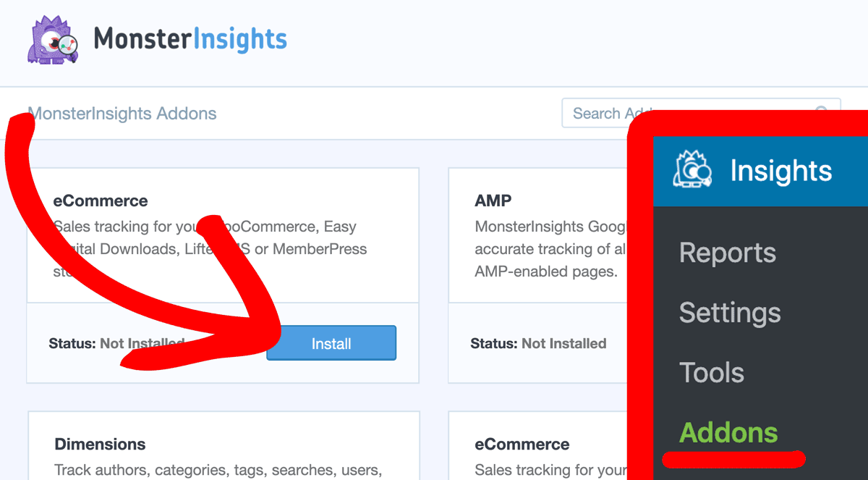Open the Addons sidebar item
The image size is (868, 480).
tap(728, 432)
